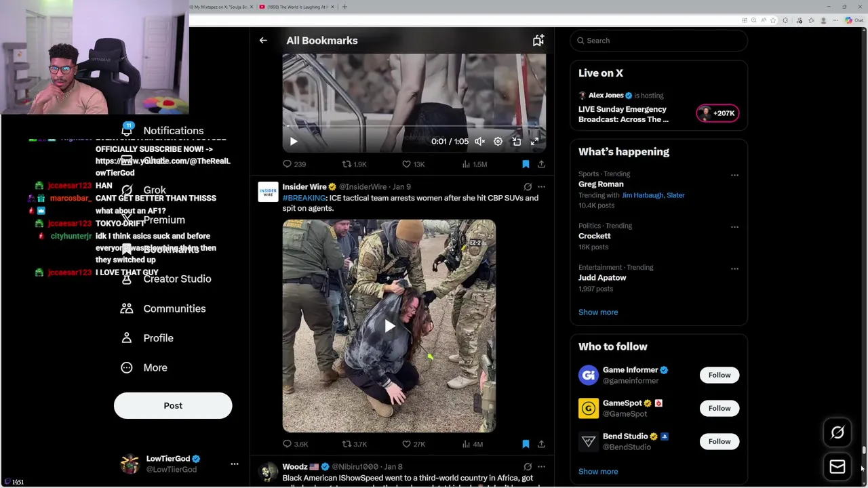Remove bookmark from Insider Wire post

pyautogui.click(x=526, y=444)
